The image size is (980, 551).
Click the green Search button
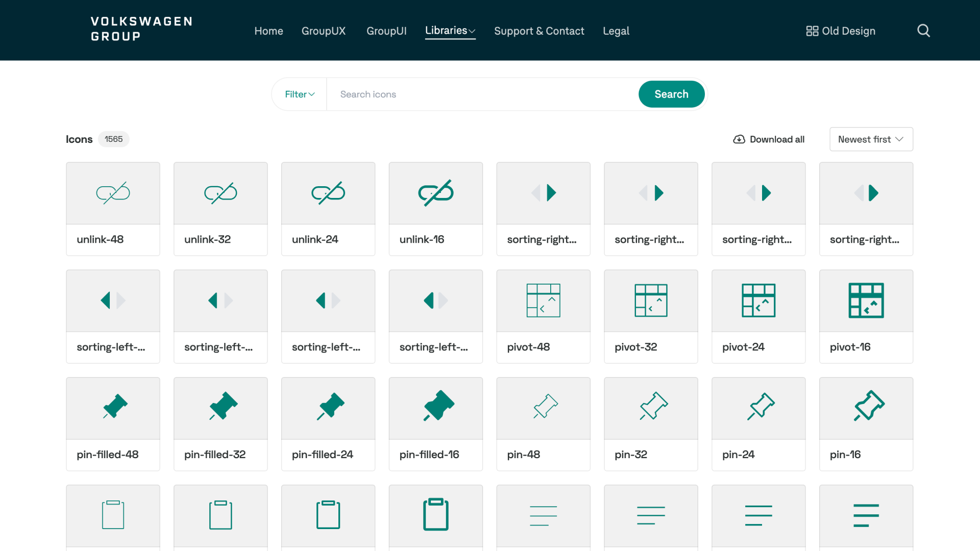tap(671, 94)
